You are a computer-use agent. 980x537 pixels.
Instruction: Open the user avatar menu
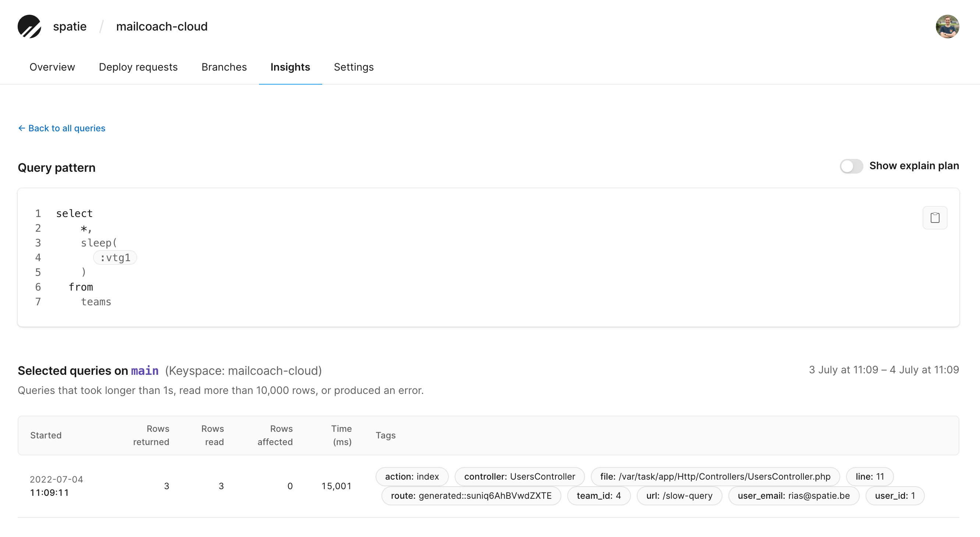point(947,26)
